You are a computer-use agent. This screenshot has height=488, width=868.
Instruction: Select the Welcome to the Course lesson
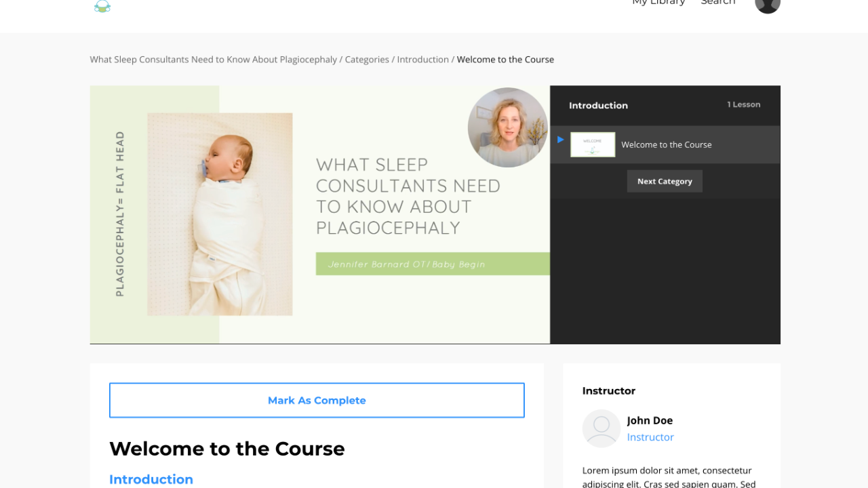[x=665, y=144]
